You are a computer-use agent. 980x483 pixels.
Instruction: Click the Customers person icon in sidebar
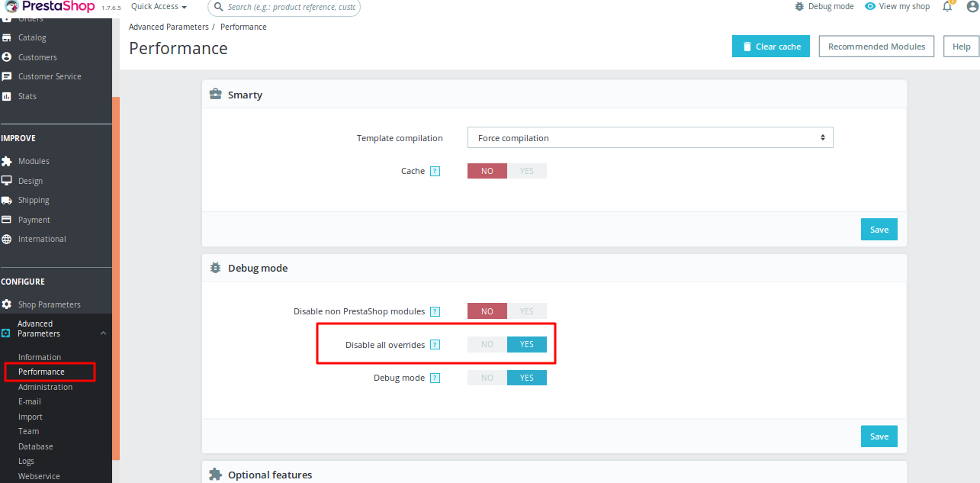point(7,57)
